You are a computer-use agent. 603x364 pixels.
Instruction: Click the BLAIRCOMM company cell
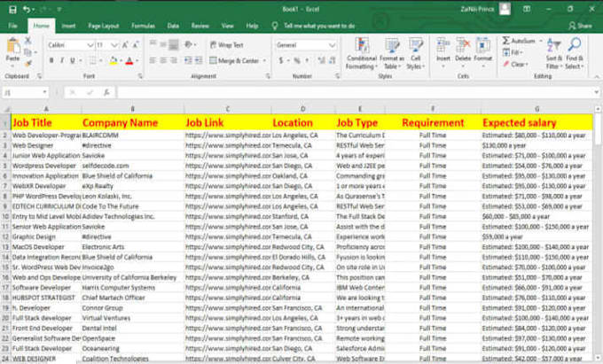pos(133,136)
